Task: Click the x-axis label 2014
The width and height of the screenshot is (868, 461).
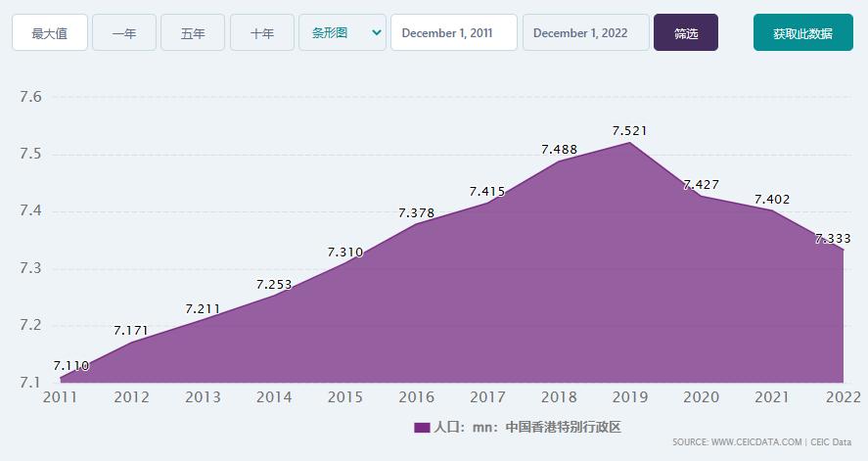Action: [x=274, y=397]
